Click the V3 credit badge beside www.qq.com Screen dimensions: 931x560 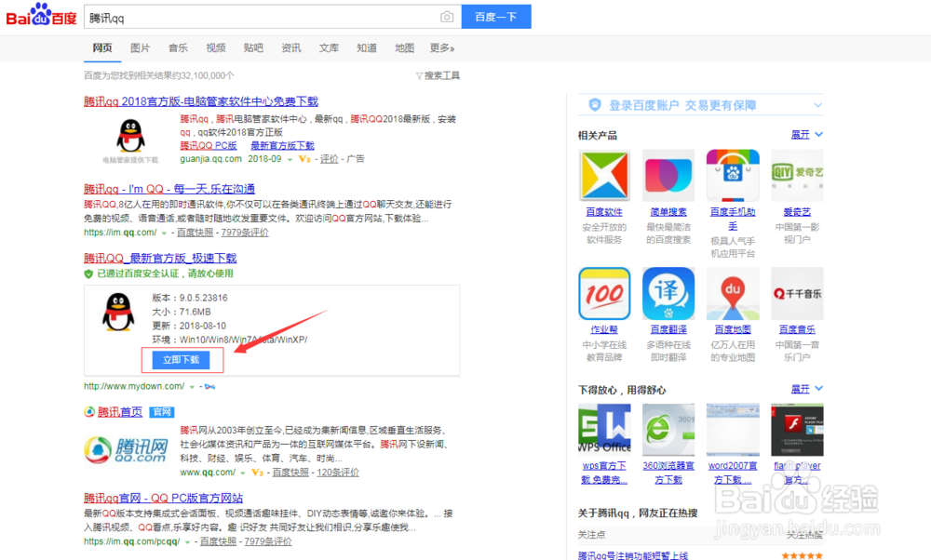pyautogui.click(x=257, y=473)
